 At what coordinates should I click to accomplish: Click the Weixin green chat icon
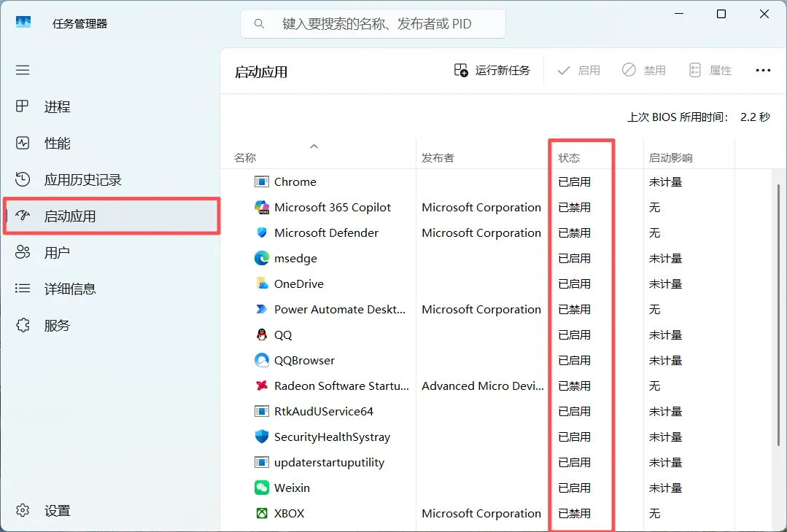(x=262, y=488)
